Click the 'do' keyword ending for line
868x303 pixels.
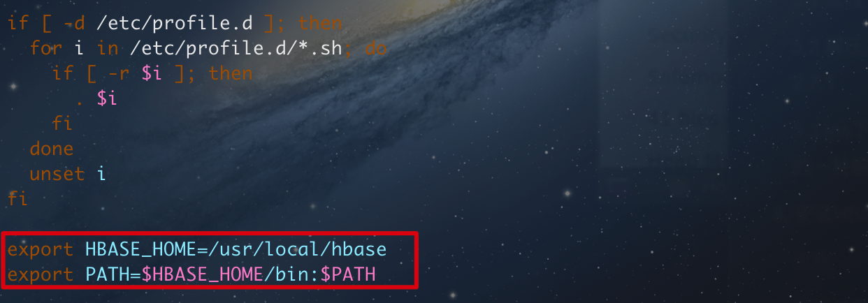pyautogui.click(x=375, y=49)
